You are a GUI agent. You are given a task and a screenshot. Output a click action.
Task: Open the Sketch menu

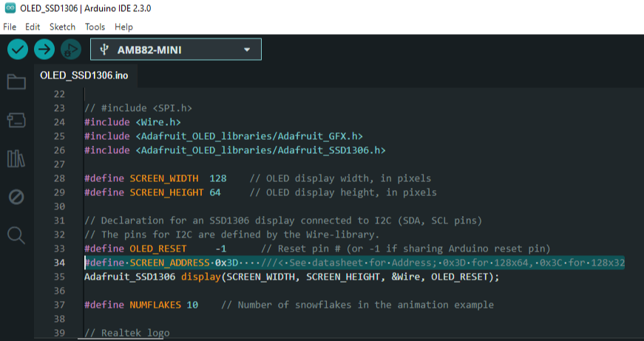62,27
